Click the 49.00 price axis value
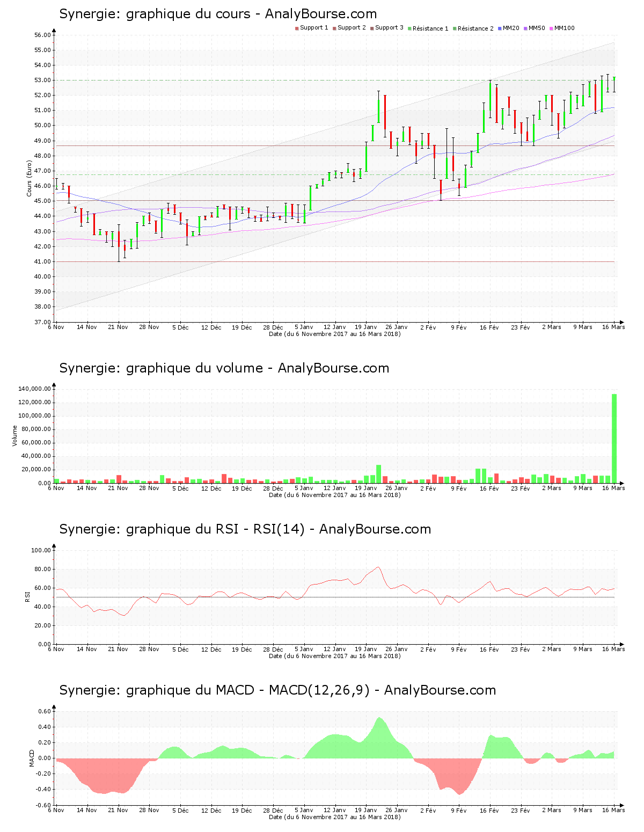The image size is (644, 832). click(x=42, y=141)
